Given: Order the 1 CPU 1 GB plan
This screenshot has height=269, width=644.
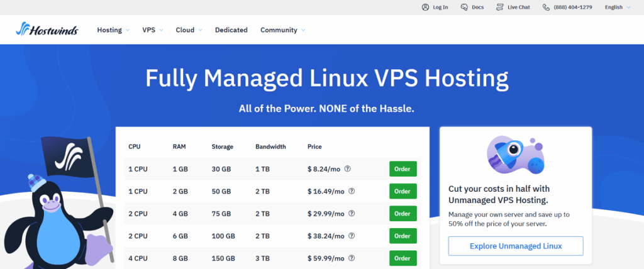Looking at the screenshot, I should click(x=403, y=169).
